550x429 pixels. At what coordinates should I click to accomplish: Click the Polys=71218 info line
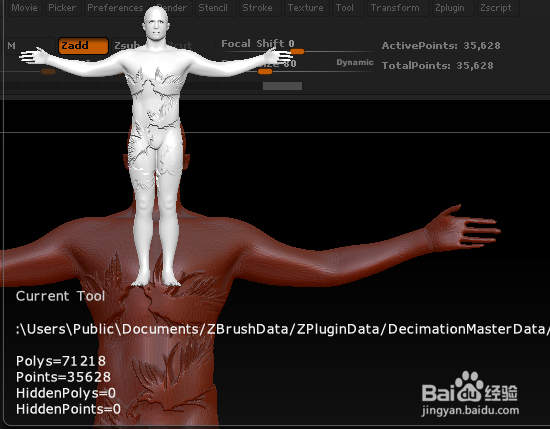[61, 361]
